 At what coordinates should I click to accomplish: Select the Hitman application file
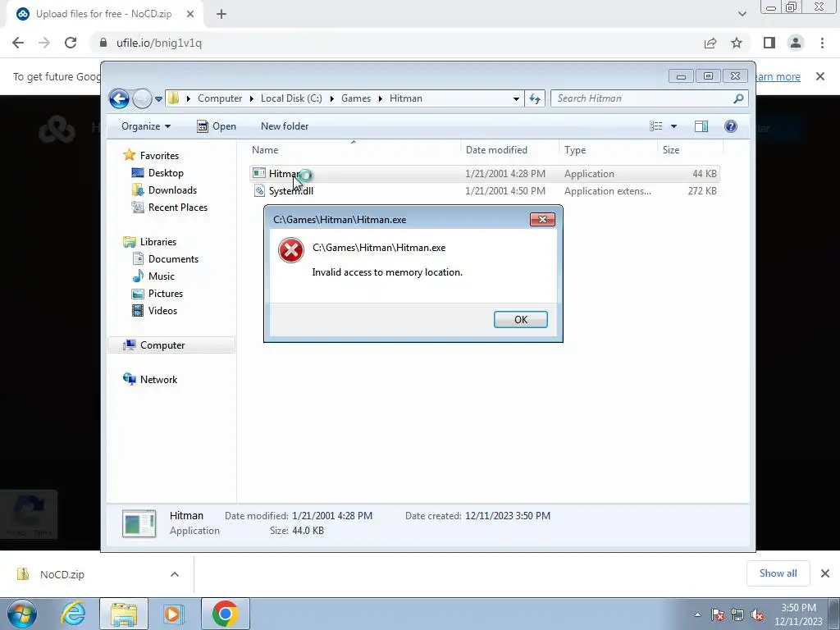coord(484,174)
